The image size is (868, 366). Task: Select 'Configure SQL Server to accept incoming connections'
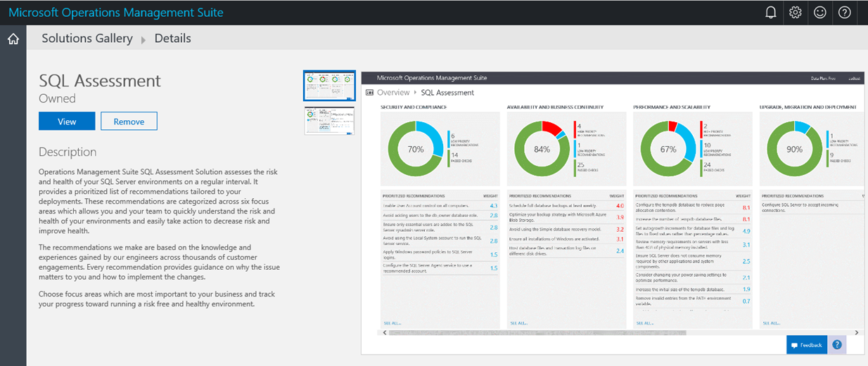[812, 207]
